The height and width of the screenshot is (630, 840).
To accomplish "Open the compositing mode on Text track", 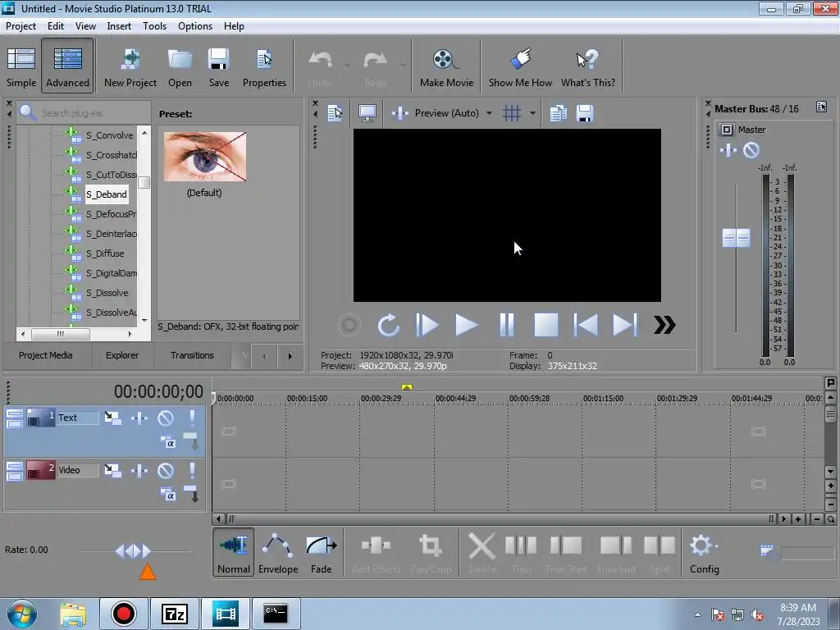I will click(x=167, y=442).
